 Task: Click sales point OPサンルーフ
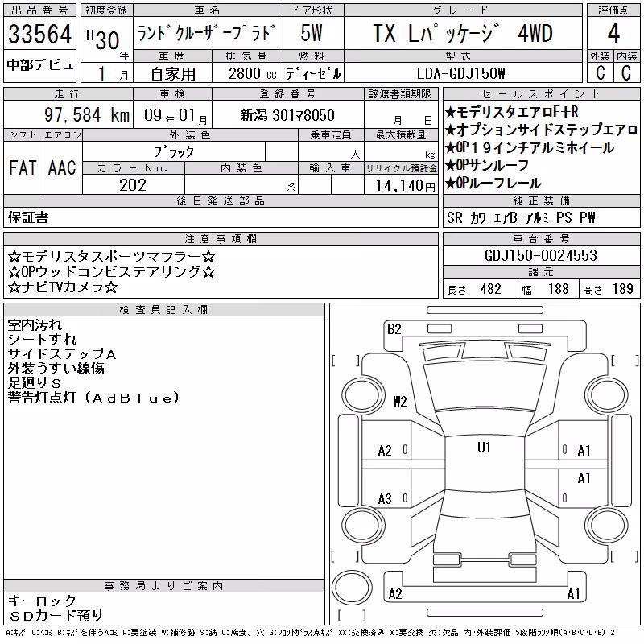coord(487,165)
